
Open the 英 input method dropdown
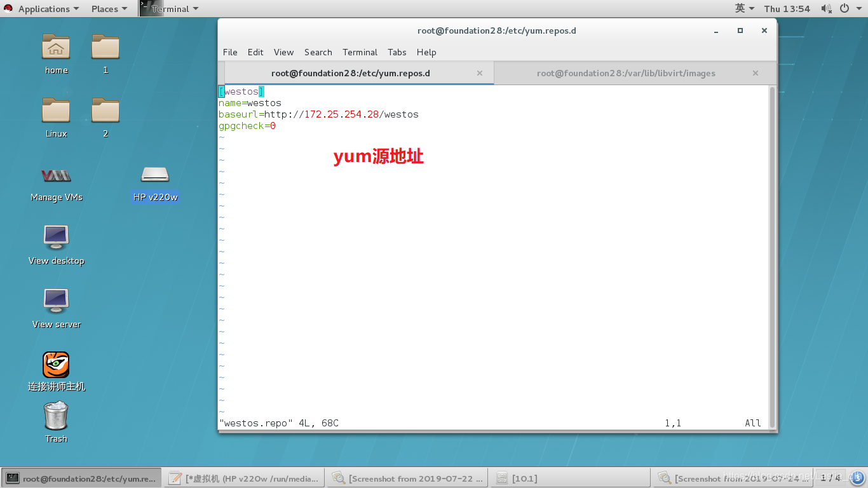pos(745,9)
